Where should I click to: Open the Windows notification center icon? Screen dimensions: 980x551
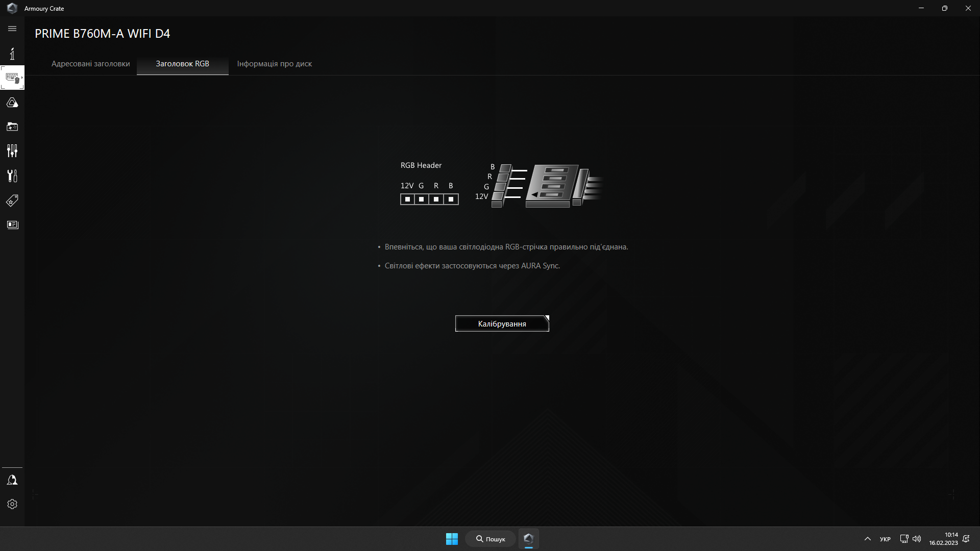click(x=966, y=539)
